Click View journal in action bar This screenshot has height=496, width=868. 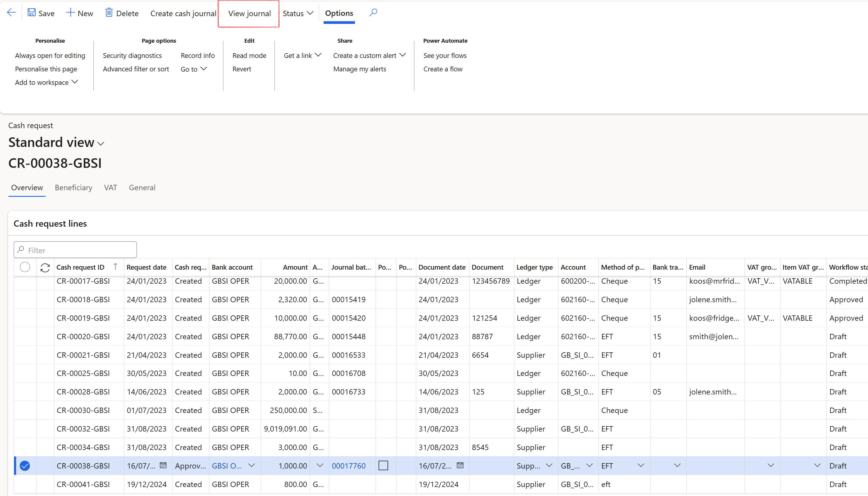249,13
